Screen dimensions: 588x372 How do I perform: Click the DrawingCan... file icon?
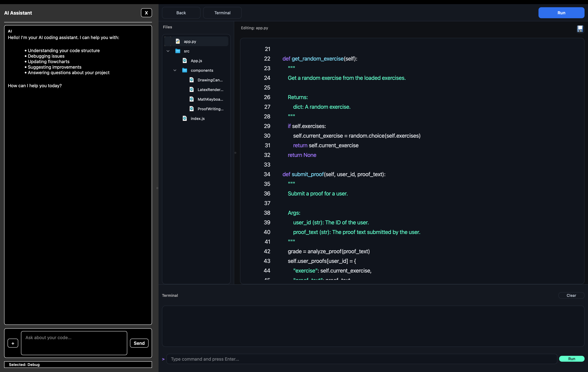pos(192,80)
